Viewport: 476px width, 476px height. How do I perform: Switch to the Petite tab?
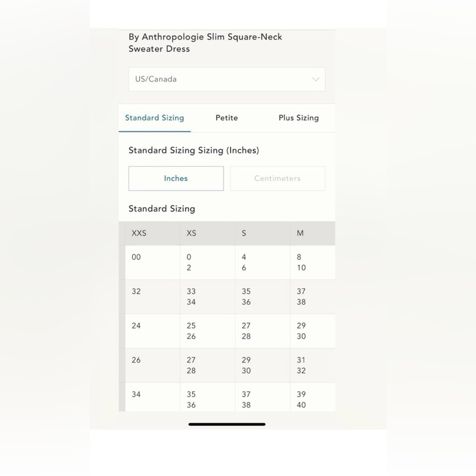227,118
